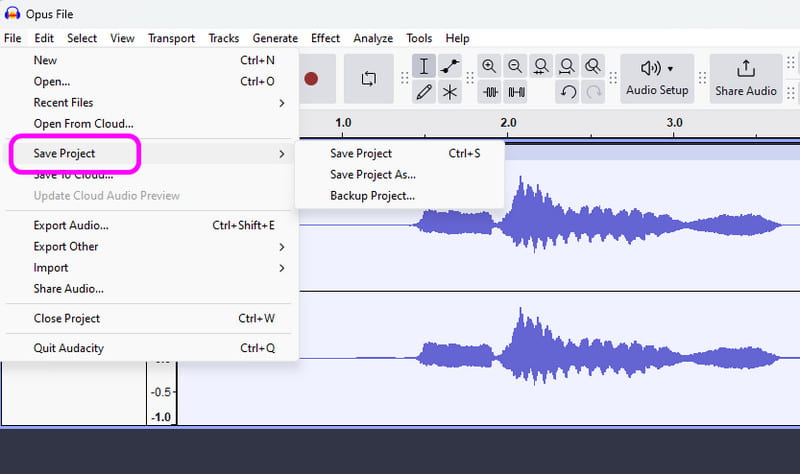This screenshot has width=800, height=474.
Task: Click the lower channel waveform peak
Action: [x=520, y=311]
